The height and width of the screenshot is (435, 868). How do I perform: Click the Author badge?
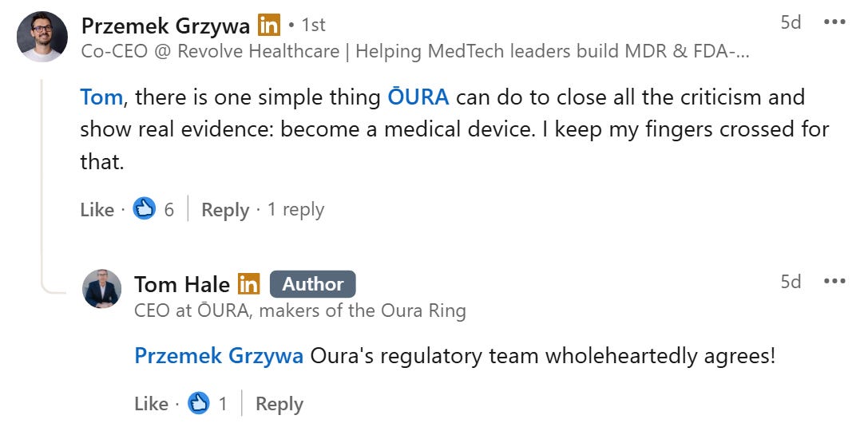pyautogui.click(x=313, y=284)
